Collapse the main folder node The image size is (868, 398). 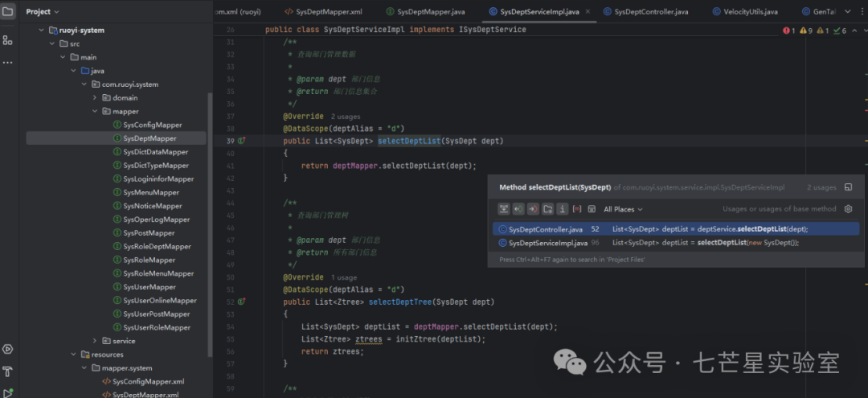63,57
